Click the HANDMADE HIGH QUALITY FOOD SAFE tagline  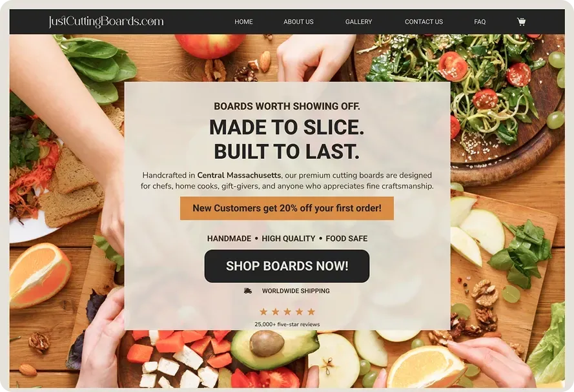287,239
